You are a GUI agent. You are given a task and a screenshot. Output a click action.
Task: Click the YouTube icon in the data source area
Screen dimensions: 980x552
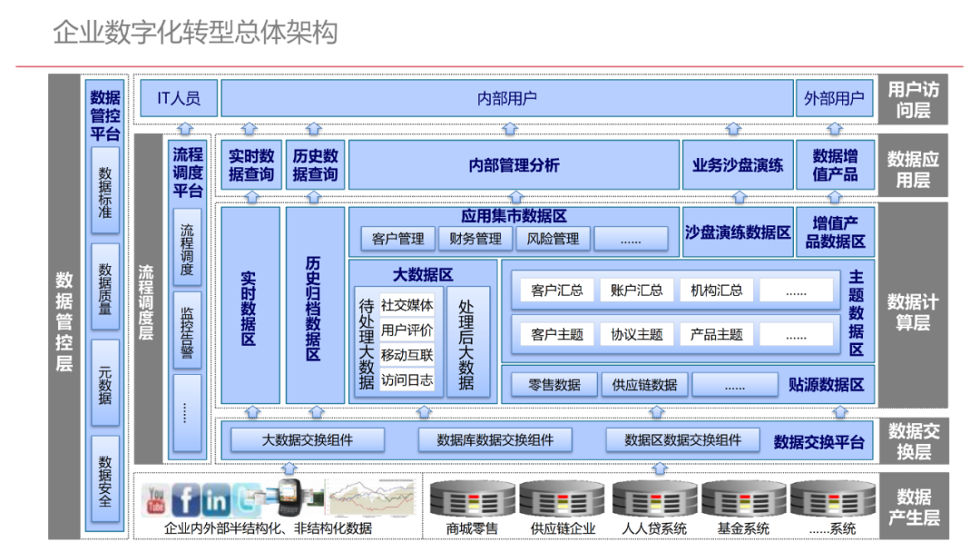pos(154,498)
